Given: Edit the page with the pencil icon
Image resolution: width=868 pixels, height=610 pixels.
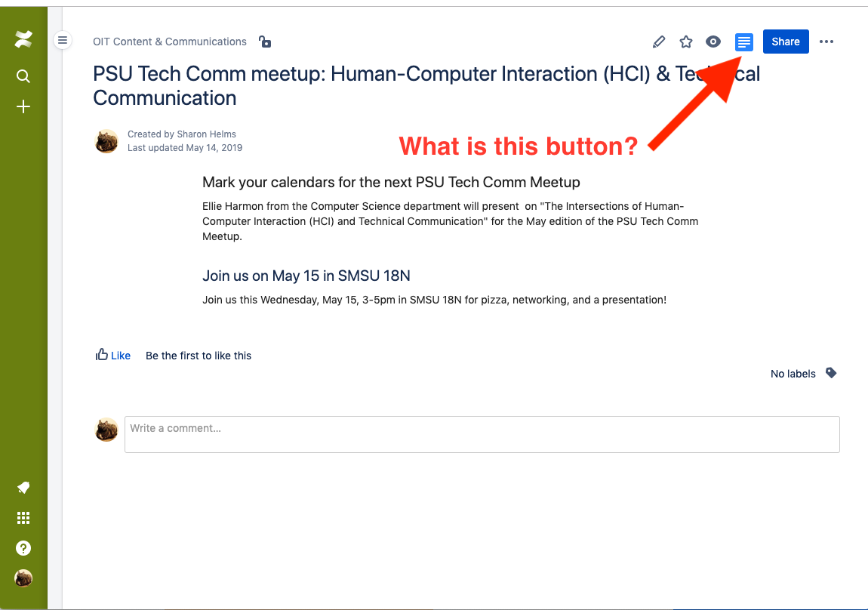Looking at the screenshot, I should coord(659,42).
